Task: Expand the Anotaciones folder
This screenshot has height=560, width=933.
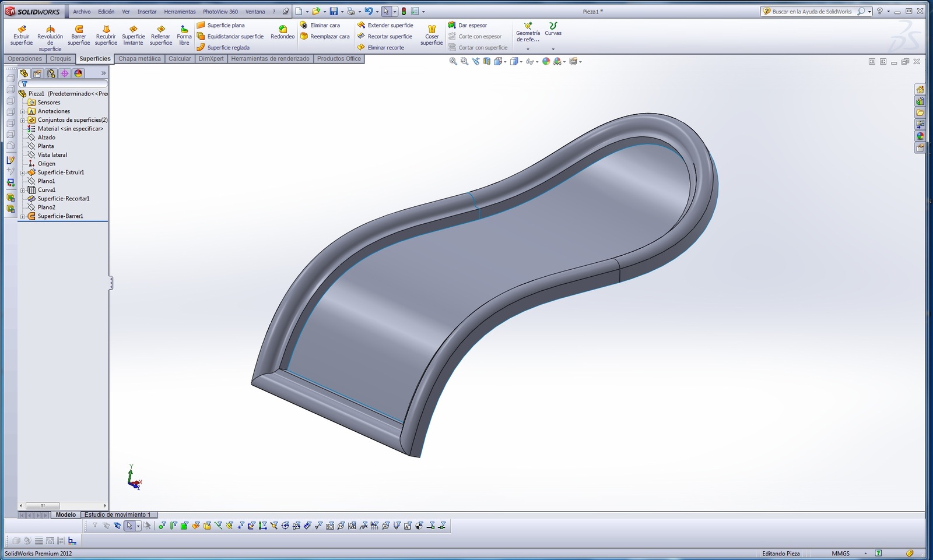Action: (x=23, y=111)
